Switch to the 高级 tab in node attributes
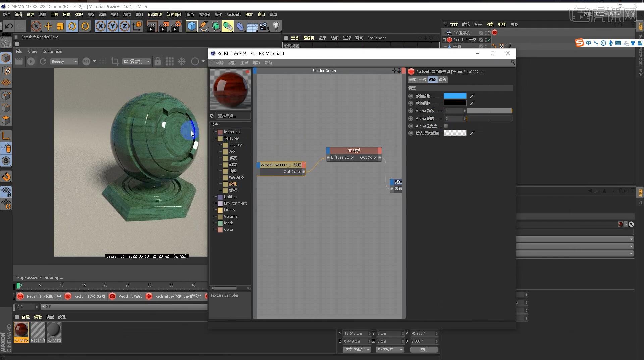 coord(442,79)
